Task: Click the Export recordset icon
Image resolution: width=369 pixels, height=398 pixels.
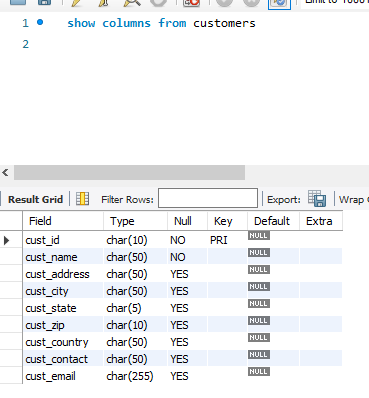Action: coord(317,198)
